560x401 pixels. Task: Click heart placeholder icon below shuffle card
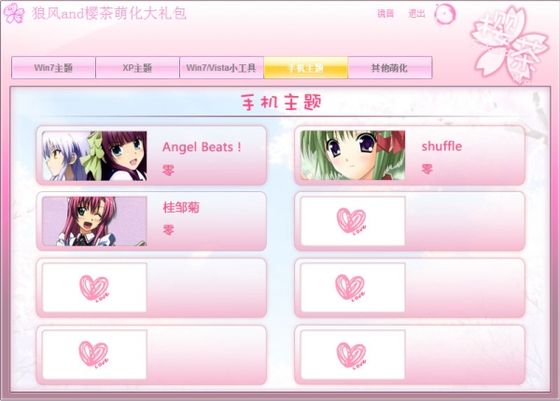click(352, 221)
